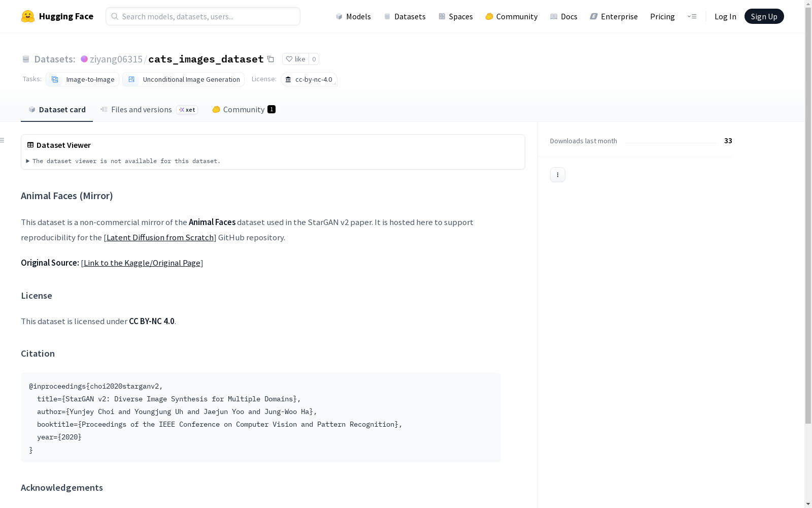This screenshot has height=508, width=812.
Task: Click the citation booktitle line
Action: [x=220, y=424]
